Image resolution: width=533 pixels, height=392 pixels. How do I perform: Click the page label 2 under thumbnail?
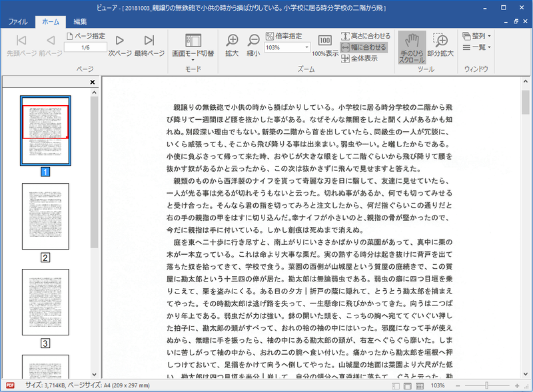point(45,258)
